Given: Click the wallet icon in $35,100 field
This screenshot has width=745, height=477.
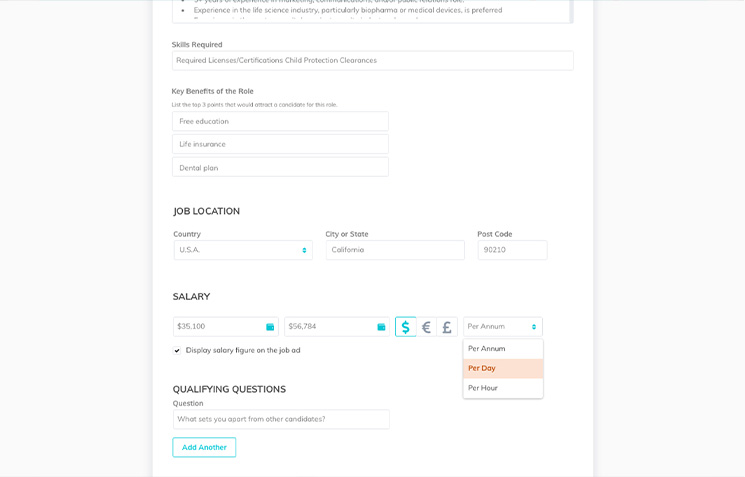Looking at the screenshot, I should point(270,327).
